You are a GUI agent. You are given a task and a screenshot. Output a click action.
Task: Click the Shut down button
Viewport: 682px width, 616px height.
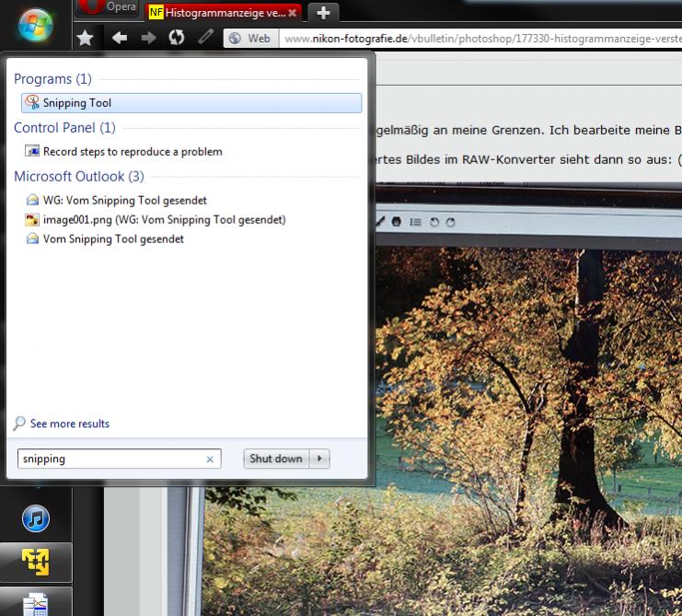276,459
